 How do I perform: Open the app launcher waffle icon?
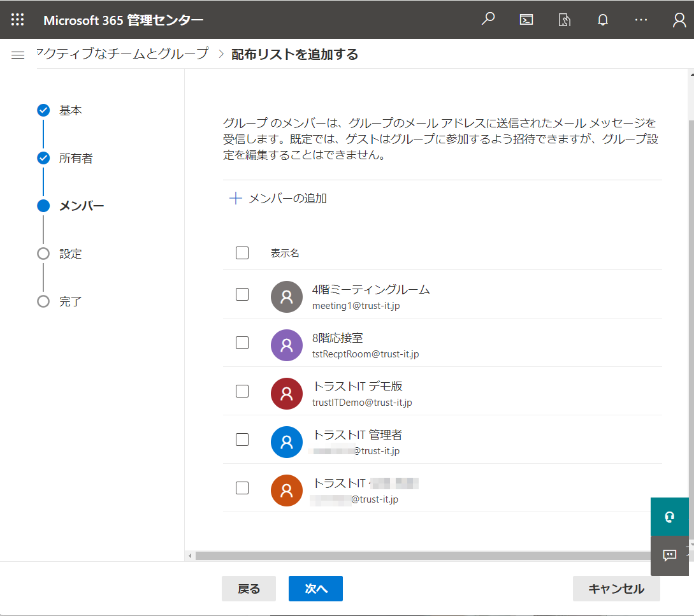[x=18, y=20]
